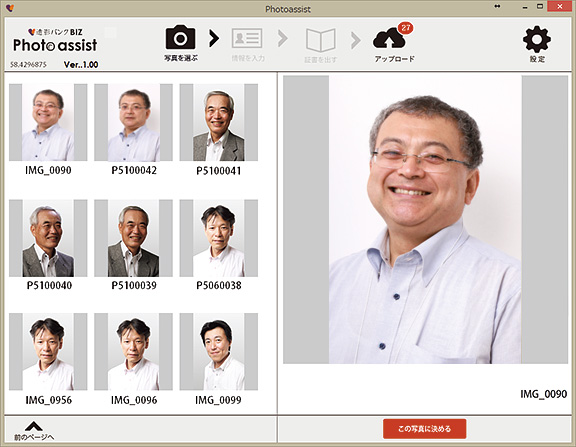Click the camera icon to choose photos
Image resolution: width=576 pixels, height=447 pixels.
point(180,37)
